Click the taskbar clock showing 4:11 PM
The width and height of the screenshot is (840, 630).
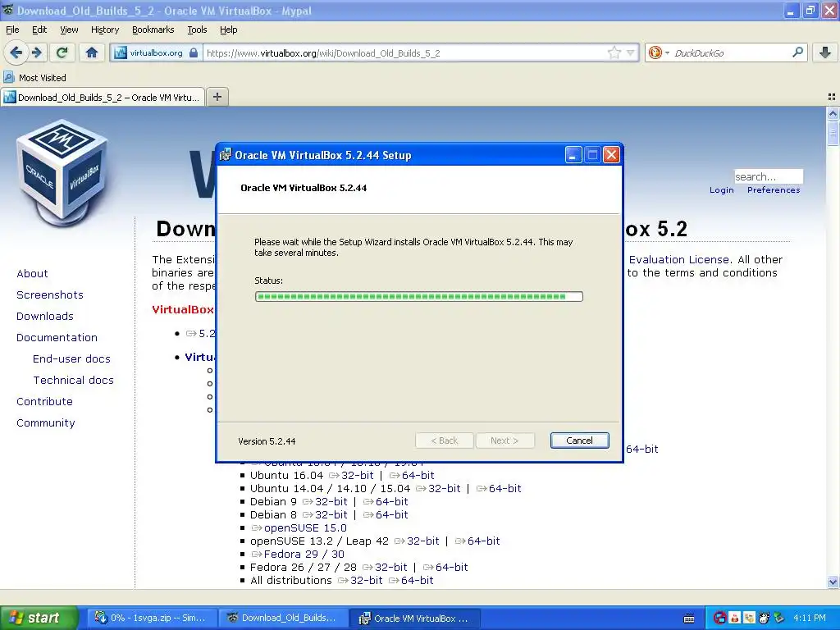pos(809,618)
